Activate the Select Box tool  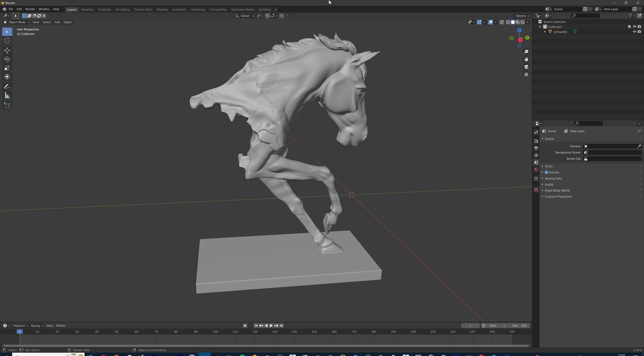click(x=7, y=32)
